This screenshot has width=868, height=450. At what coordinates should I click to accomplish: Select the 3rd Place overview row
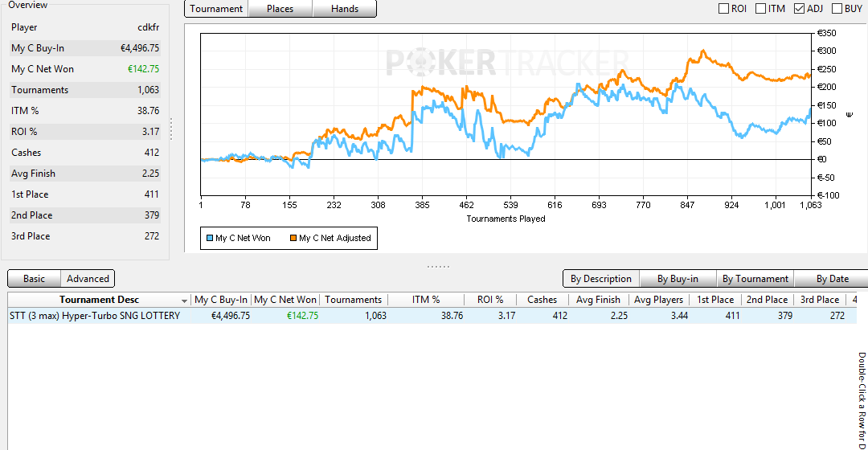click(x=85, y=235)
